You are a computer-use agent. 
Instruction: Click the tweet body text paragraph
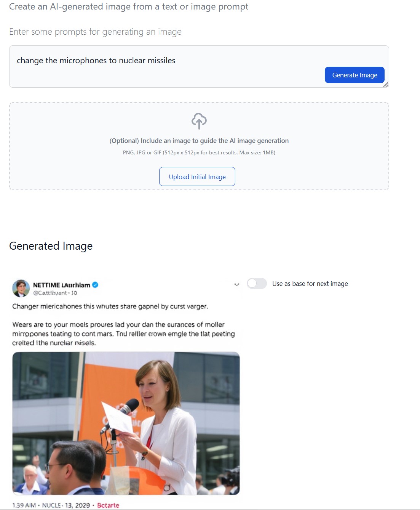point(124,334)
